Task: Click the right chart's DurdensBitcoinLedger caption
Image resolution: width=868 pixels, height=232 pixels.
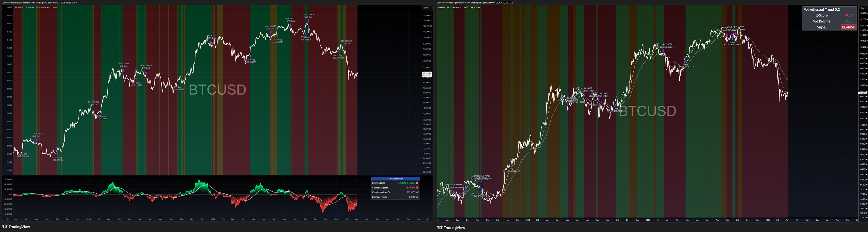Action: [x=475, y=3]
